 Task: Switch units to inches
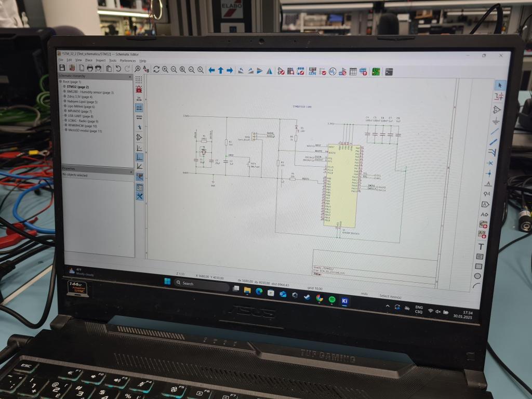click(x=139, y=98)
